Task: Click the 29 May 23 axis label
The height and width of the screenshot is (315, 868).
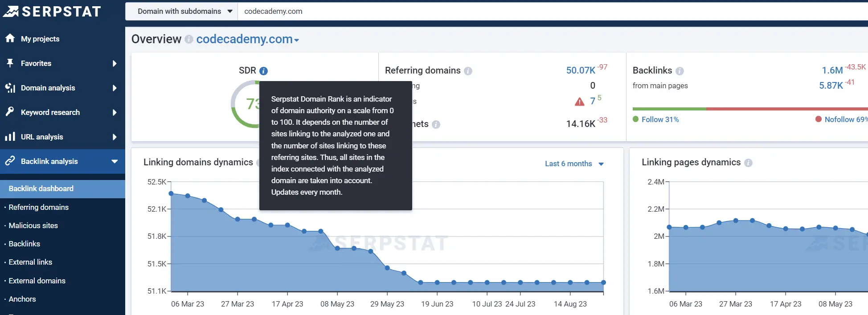Action: click(x=387, y=304)
